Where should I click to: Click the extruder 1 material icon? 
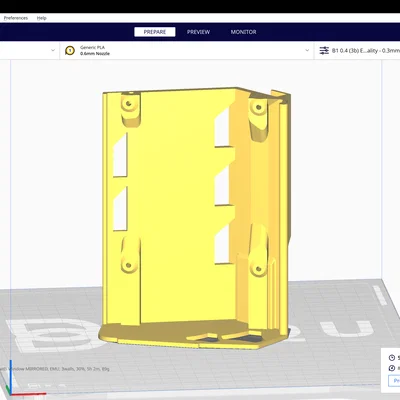pos(70,51)
